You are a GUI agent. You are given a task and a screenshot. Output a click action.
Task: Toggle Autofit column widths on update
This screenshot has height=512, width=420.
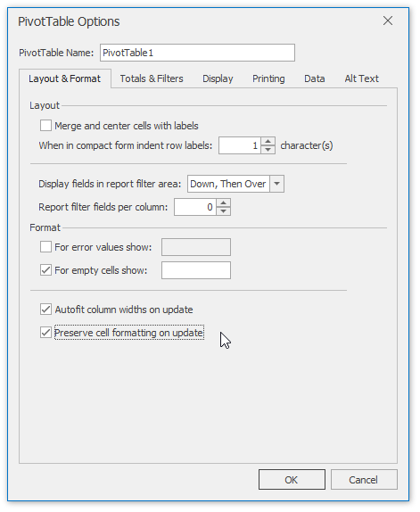[x=45, y=310]
